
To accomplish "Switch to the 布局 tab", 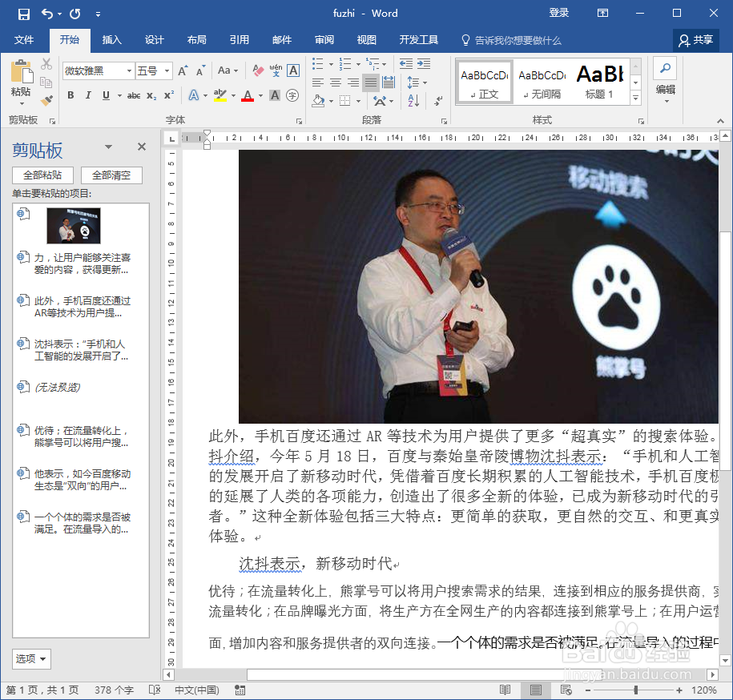I will click(197, 40).
